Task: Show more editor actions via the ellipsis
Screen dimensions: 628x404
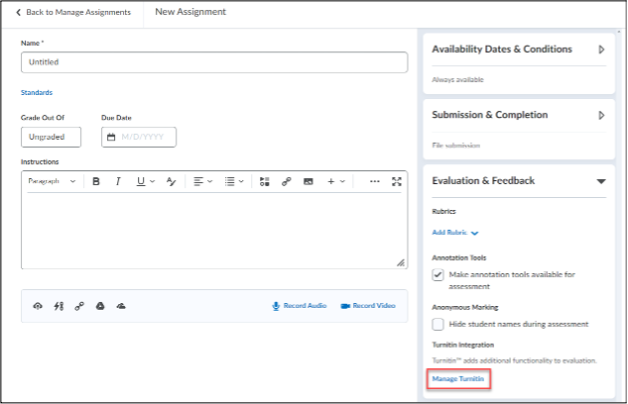Action: (374, 181)
